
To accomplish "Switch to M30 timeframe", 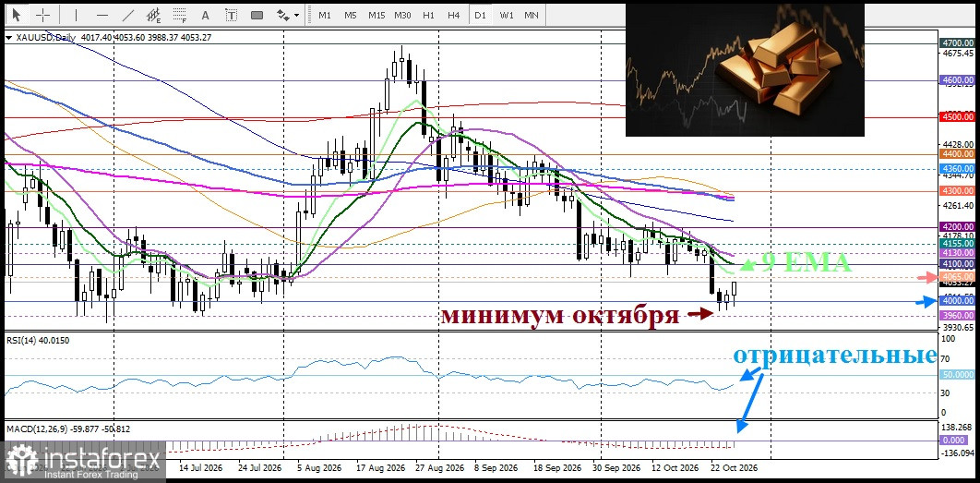I will pyautogui.click(x=402, y=15).
